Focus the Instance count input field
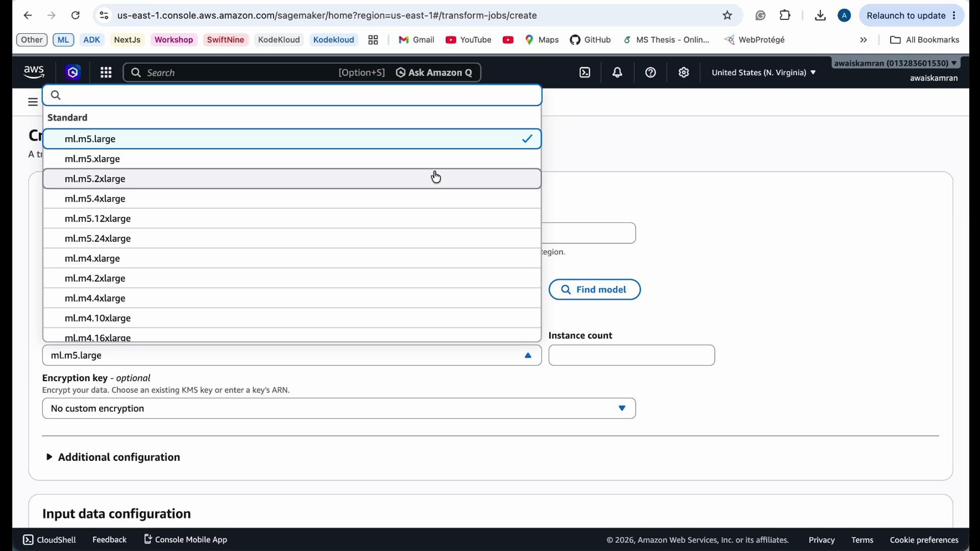980x551 pixels. 632,356
